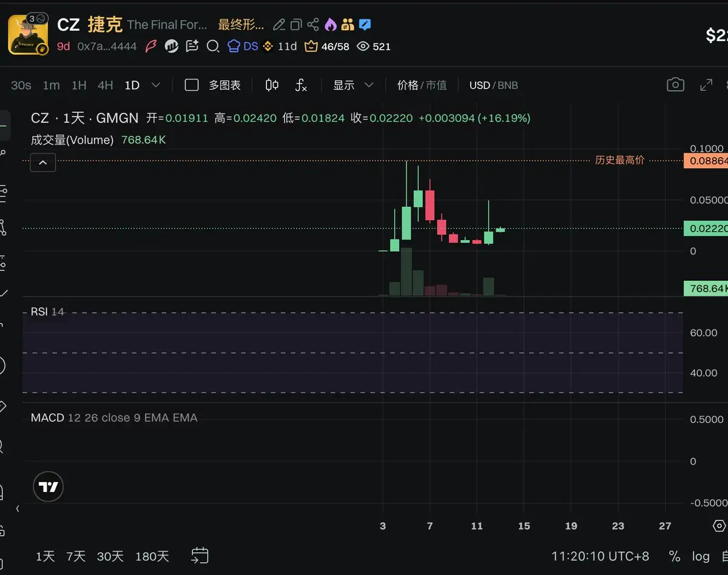
Task: Click the purple flame icon
Action: [330, 25]
